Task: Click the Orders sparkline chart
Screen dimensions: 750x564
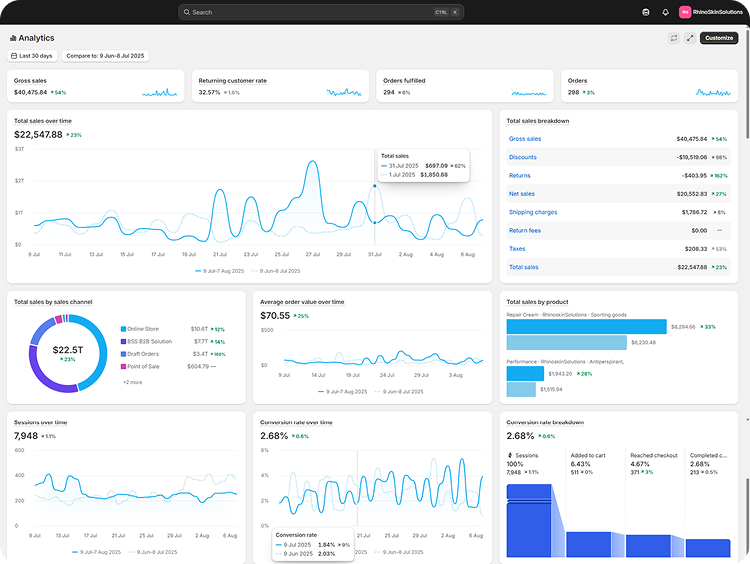Action: (x=713, y=92)
